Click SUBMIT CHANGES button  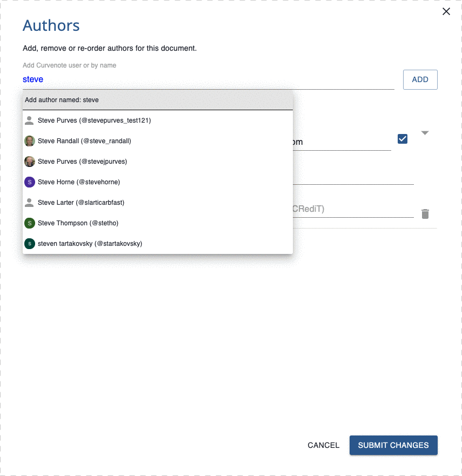[393, 445]
